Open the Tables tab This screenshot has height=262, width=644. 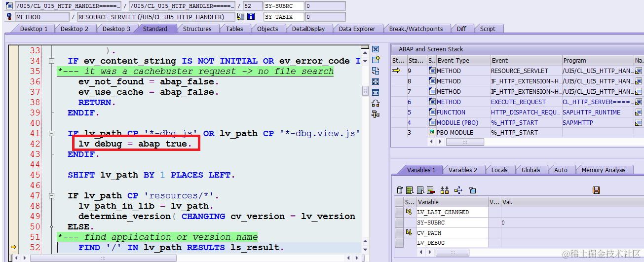click(234, 29)
